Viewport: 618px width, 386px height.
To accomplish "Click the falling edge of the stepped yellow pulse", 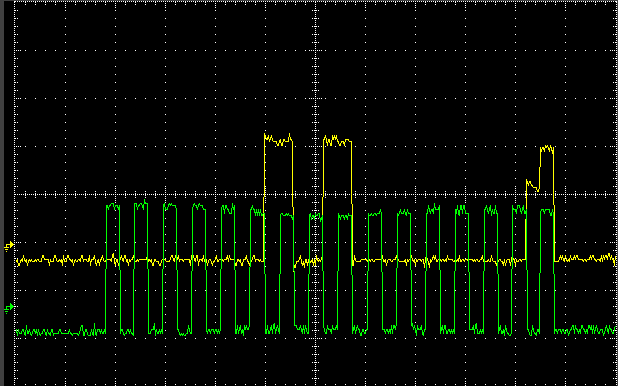I will pos(554,204).
